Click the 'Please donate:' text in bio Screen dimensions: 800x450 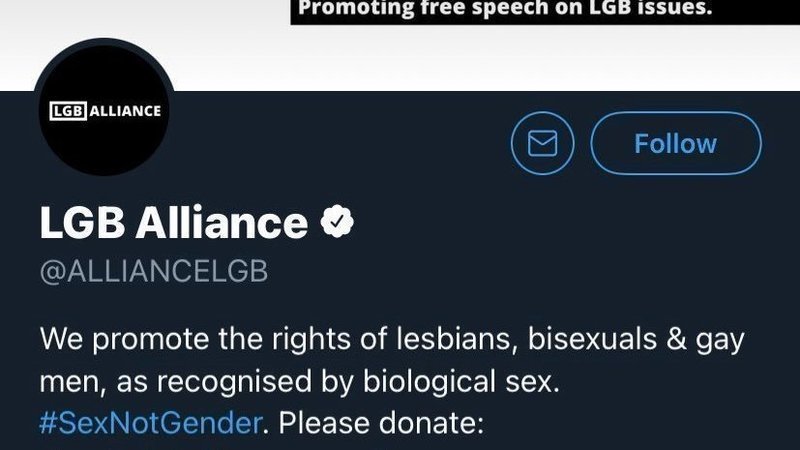coord(381,423)
